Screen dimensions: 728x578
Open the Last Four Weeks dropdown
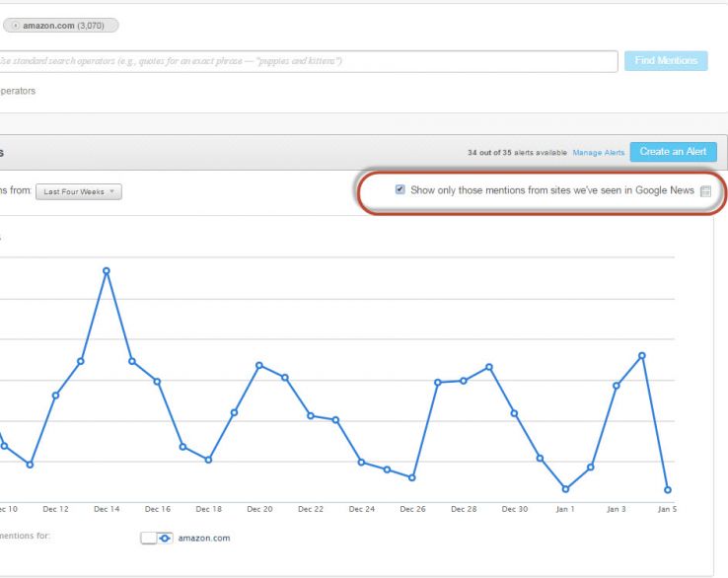79,192
